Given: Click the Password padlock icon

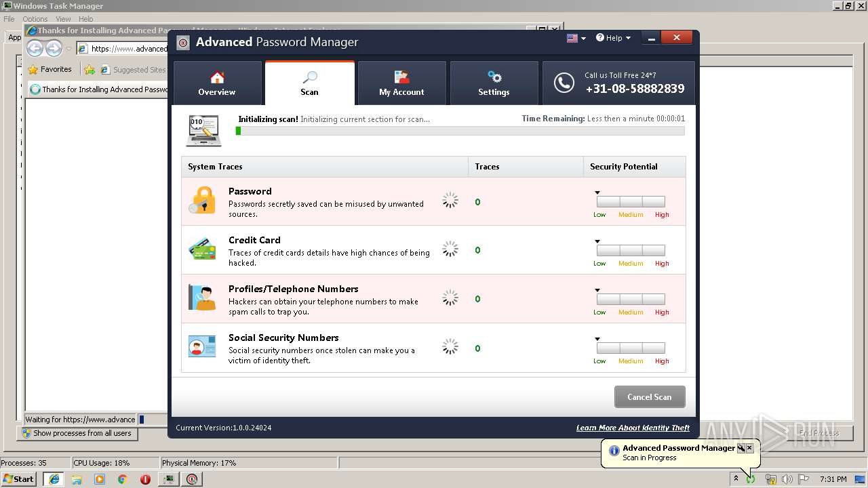Looking at the screenshot, I should (x=202, y=201).
